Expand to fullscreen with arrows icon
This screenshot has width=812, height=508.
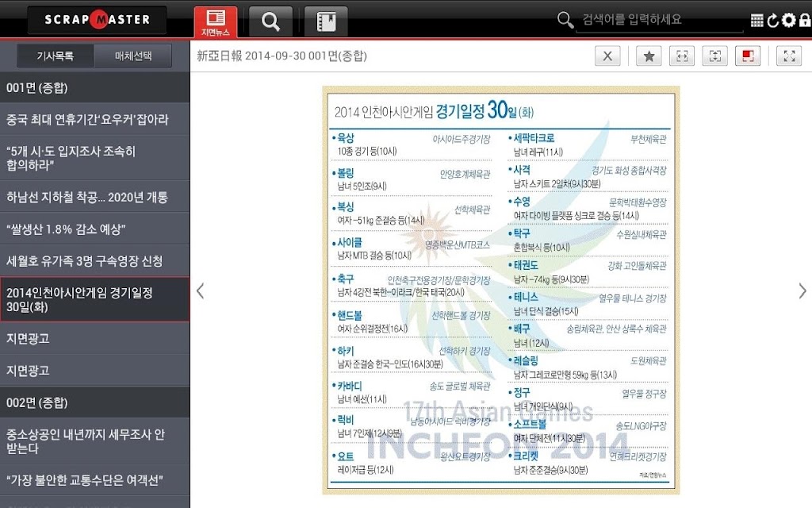[789, 56]
